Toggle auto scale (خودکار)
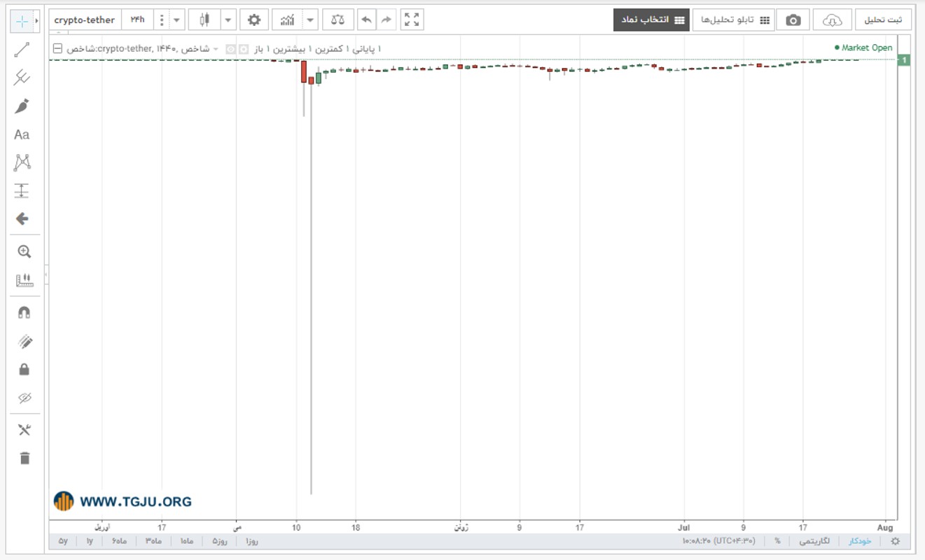The image size is (925, 560). pyautogui.click(x=860, y=541)
